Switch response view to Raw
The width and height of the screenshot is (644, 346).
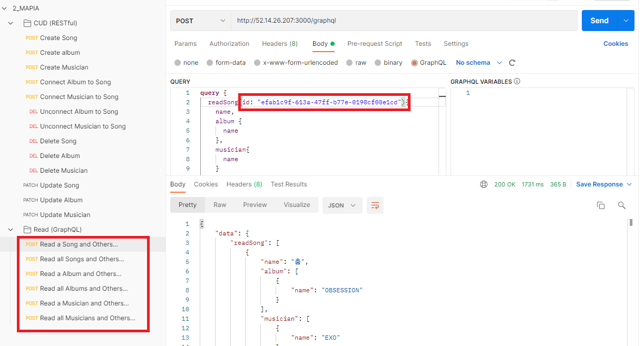pos(220,205)
